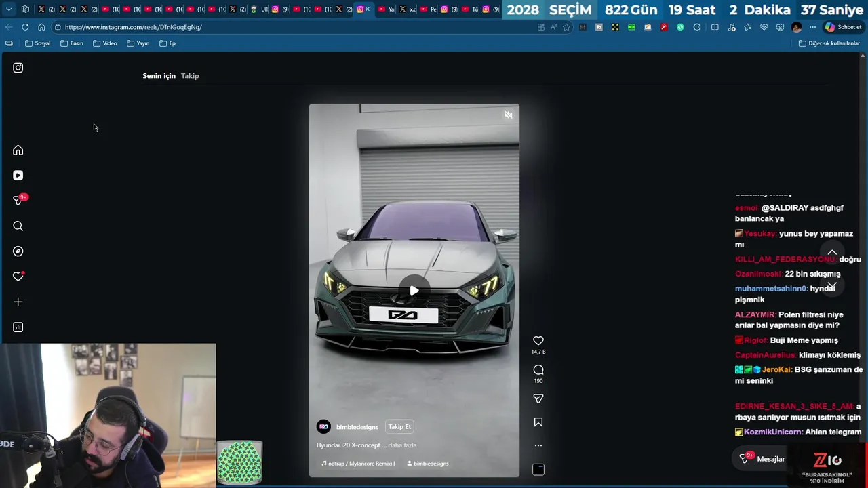Open the Instagram logo home link
The width and height of the screenshot is (868, 488).
click(x=18, y=68)
